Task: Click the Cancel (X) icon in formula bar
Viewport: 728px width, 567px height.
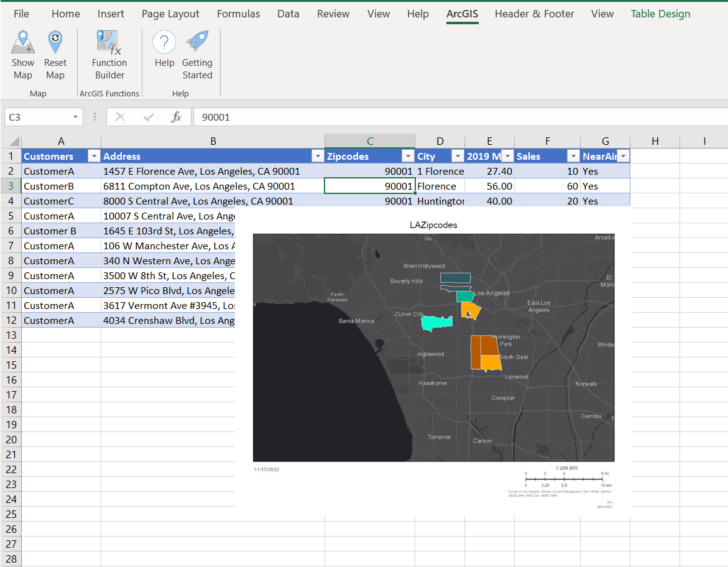Action: pos(120,117)
